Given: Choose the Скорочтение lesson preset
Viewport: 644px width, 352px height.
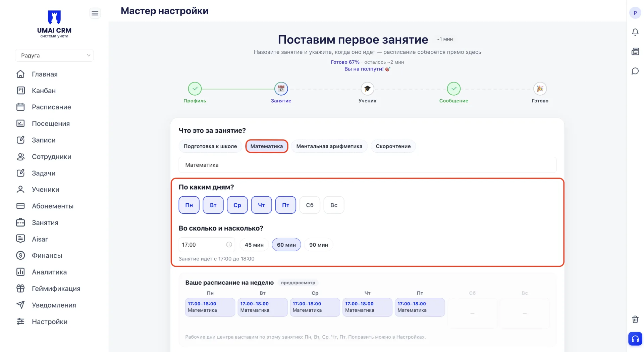Looking at the screenshot, I should click(393, 146).
